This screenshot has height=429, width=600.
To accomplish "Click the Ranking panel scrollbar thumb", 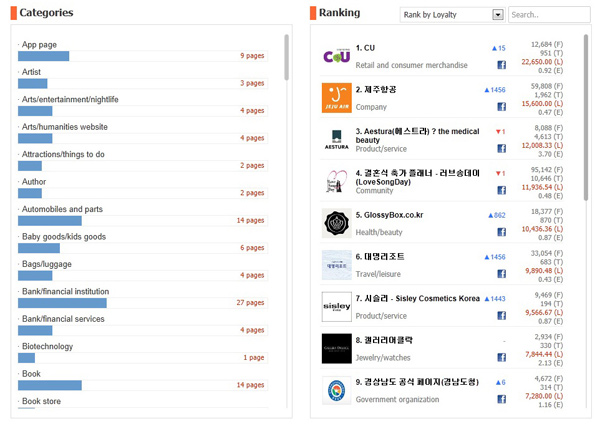I will pyautogui.click(x=586, y=117).
